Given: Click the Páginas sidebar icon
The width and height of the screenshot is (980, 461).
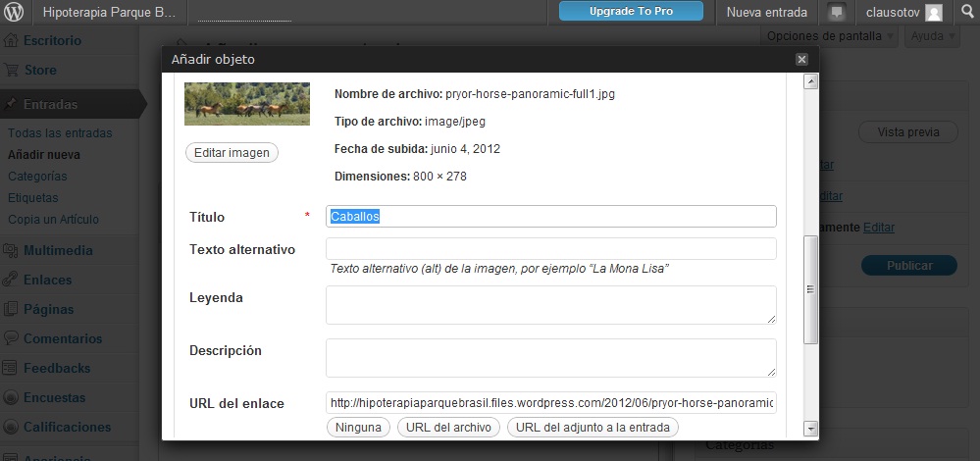Looking at the screenshot, I should [11, 309].
